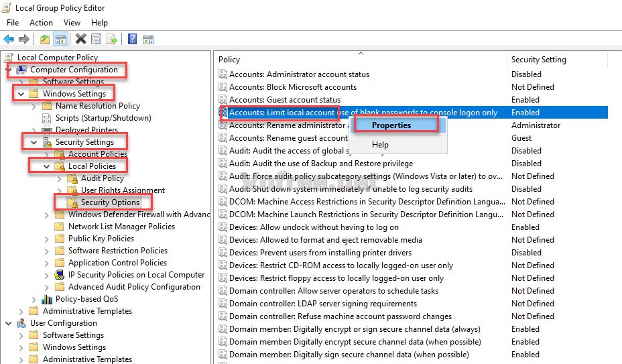Screen dimensions: 622x364
Task: Click the IP Security Policies icon
Action: pos(60,275)
